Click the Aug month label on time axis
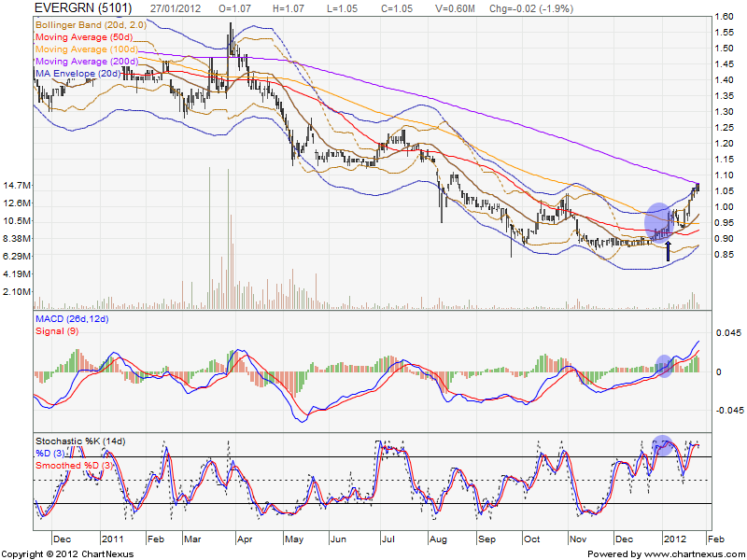Viewport: 747px width, 560px height. (x=435, y=539)
